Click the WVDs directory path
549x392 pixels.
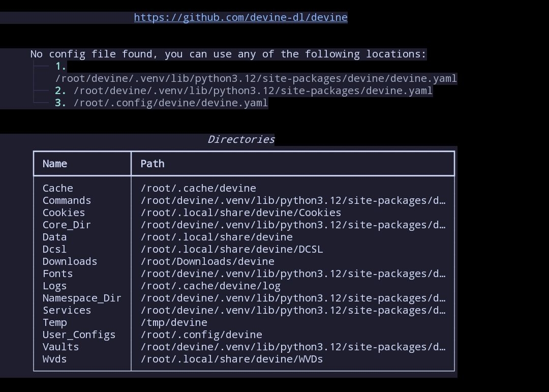(231, 359)
